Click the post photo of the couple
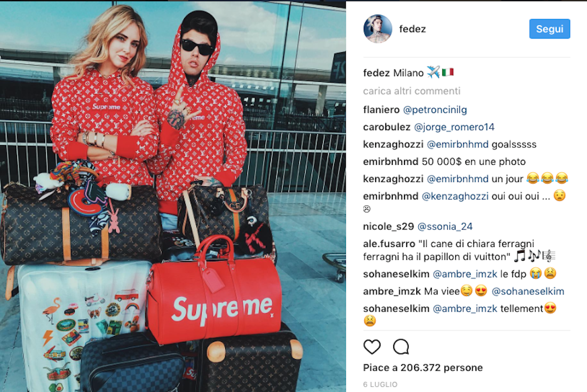The height and width of the screenshot is (392, 587). point(173,196)
